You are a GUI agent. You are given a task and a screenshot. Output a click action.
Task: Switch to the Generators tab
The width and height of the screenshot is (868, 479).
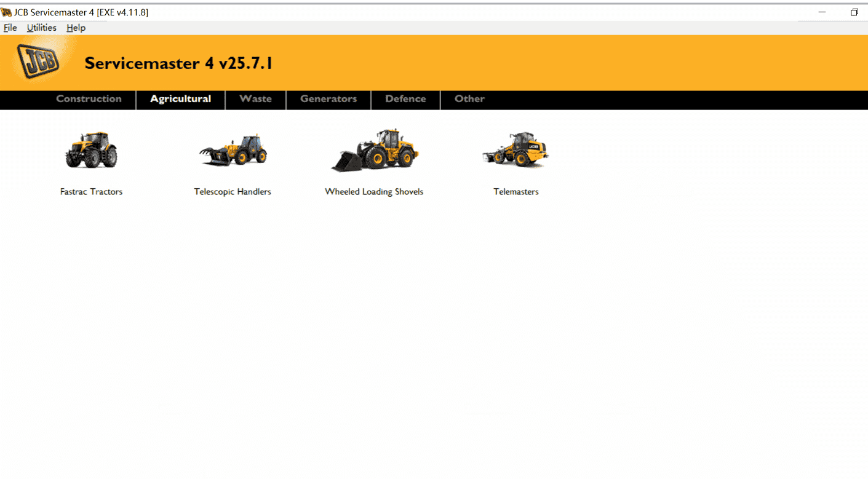[328, 99]
